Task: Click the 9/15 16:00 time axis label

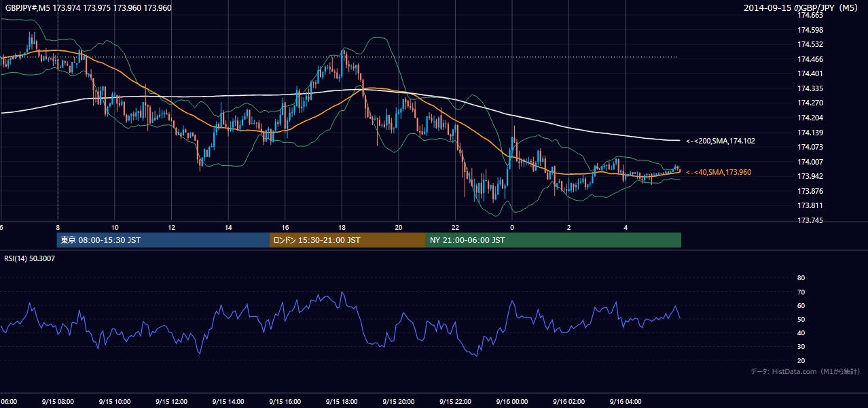Action: coord(285,401)
